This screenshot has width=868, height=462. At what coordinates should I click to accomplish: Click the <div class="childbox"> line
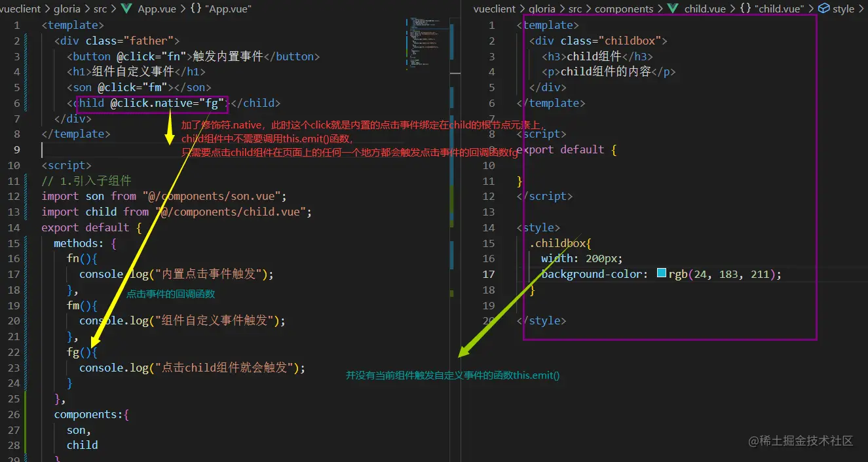tap(599, 41)
